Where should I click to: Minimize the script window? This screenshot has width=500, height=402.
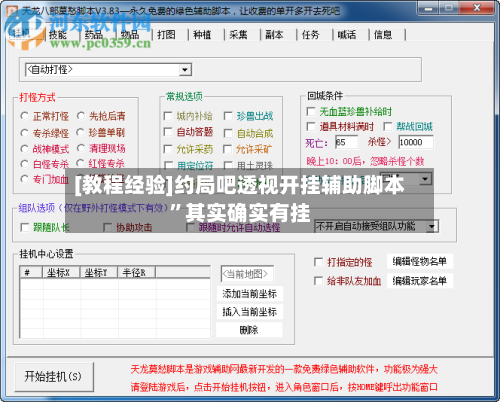[x=429, y=8]
